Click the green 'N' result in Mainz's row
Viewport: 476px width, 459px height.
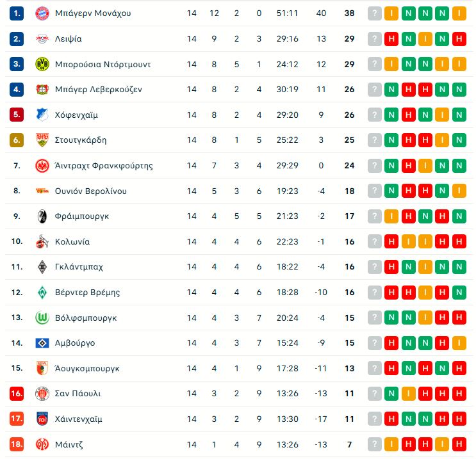(x=424, y=444)
